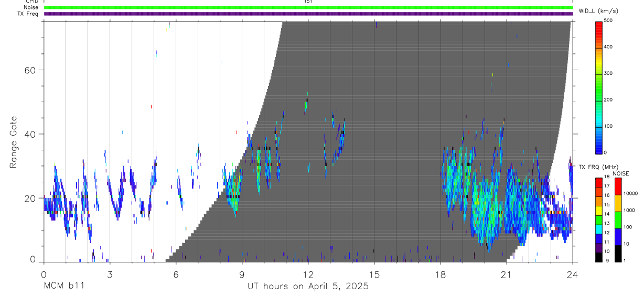644x297 pixels.
Task: Click the blue bottom of the WID color bar
Action: (598, 147)
